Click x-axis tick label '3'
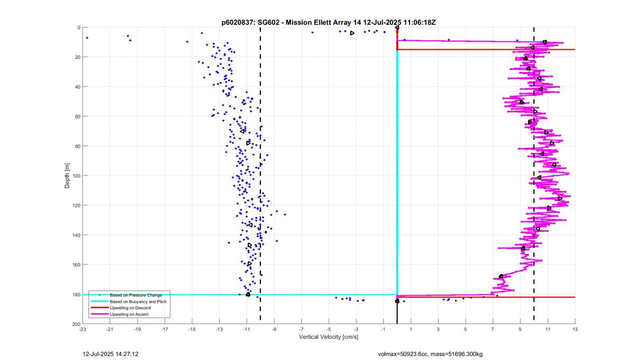The width and height of the screenshot is (635, 364). pos(438,330)
